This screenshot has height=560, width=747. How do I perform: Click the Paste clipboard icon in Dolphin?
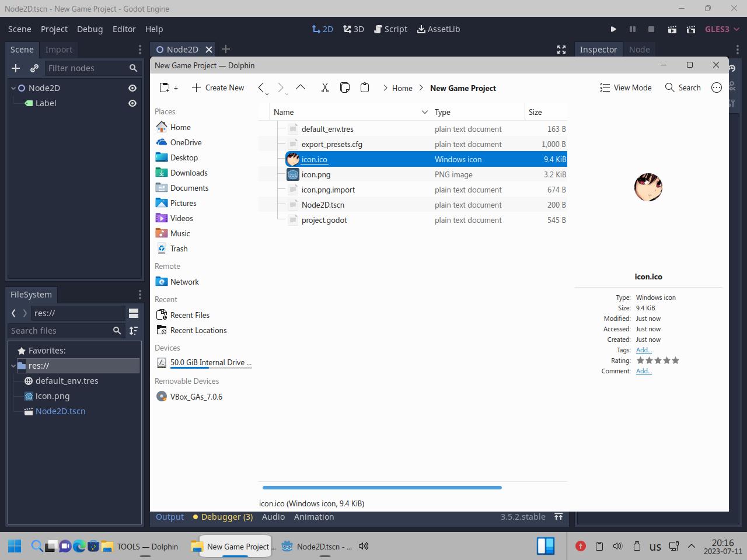365,87
